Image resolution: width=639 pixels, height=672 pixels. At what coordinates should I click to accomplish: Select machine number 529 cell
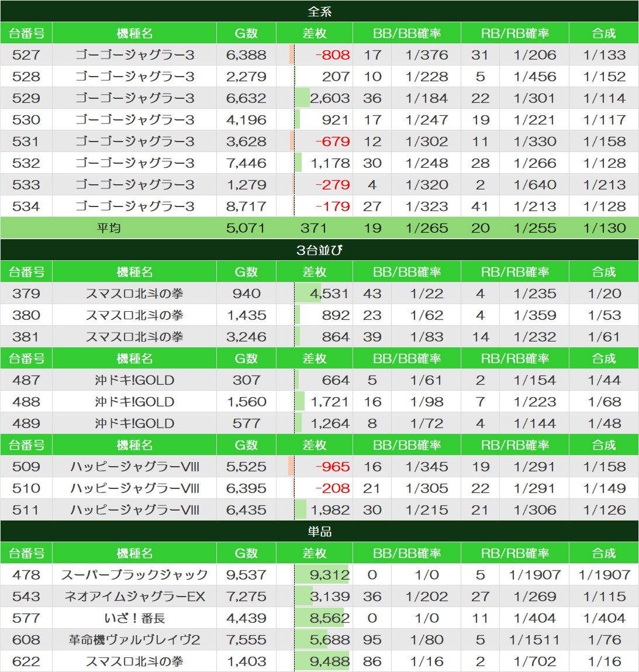26,98
